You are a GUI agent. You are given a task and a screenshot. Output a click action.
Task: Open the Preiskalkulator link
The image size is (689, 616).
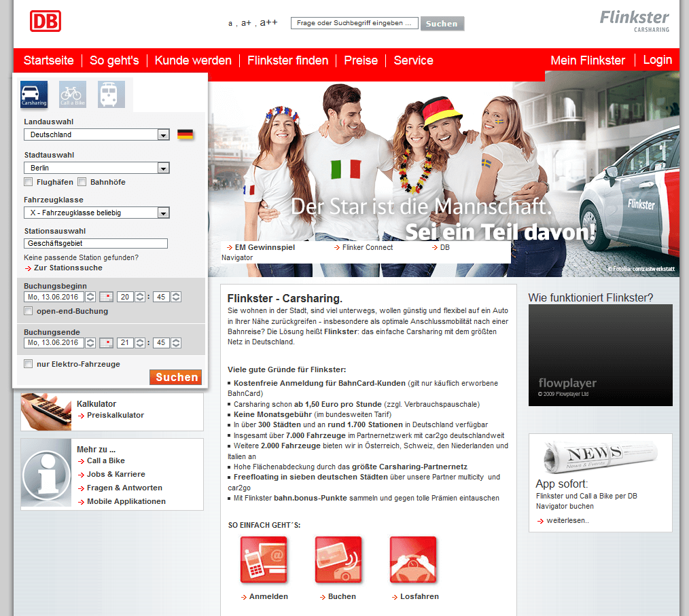(116, 416)
